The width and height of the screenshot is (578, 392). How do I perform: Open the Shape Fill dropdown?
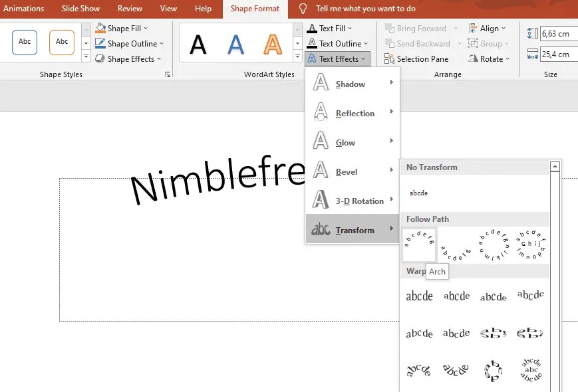coord(122,28)
